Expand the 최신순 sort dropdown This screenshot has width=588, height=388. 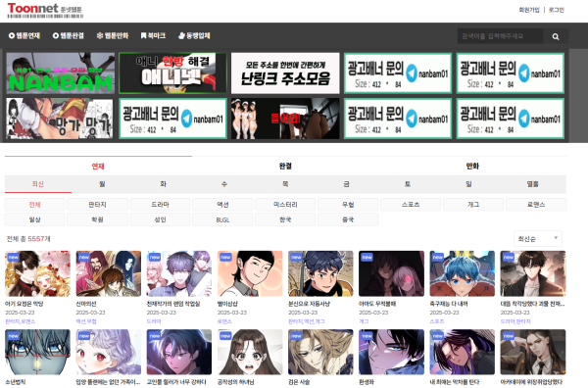[537, 239]
